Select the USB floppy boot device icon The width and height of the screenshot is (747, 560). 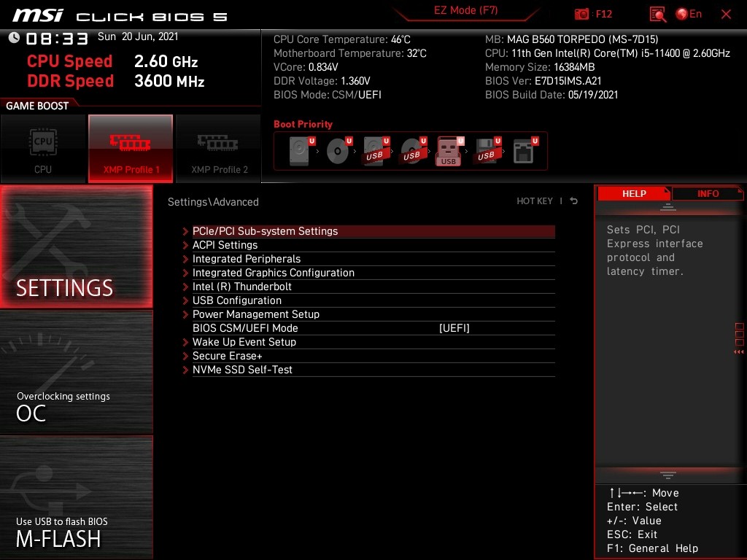tap(487, 152)
